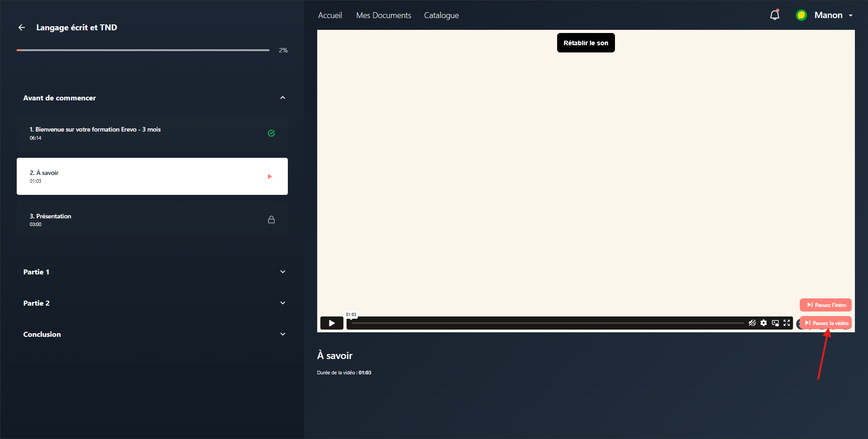Viewport: 868px width, 439px height.
Task: Enable picture-in-picture mode in the player
Action: pyautogui.click(x=775, y=323)
